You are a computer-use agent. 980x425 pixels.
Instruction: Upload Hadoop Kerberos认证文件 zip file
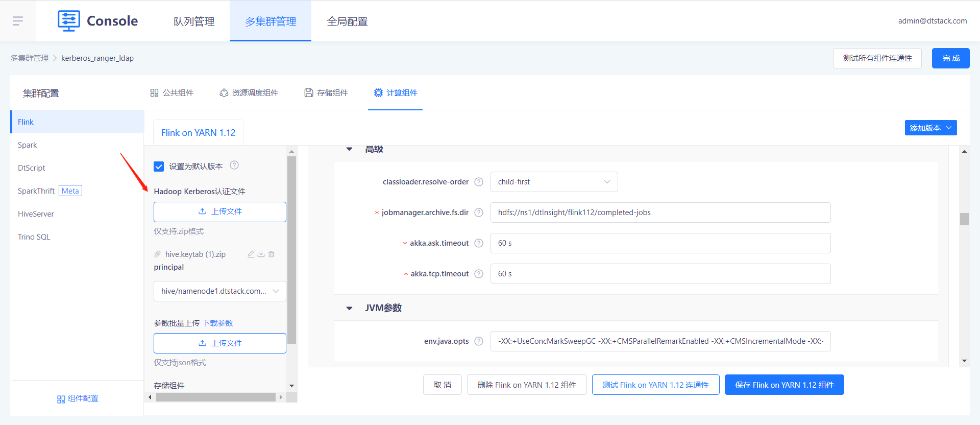click(220, 211)
